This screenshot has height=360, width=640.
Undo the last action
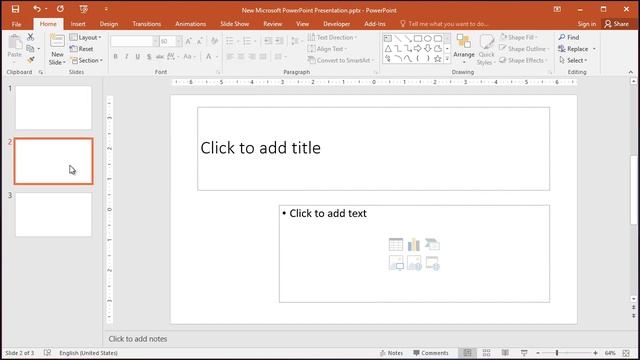pyautogui.click(x=37, y=9)
